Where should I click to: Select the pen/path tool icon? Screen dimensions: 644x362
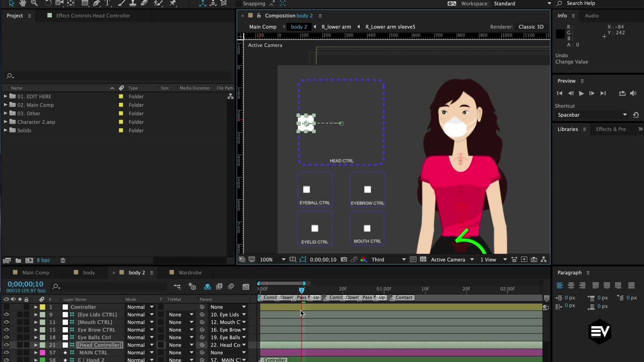[96, 4]
